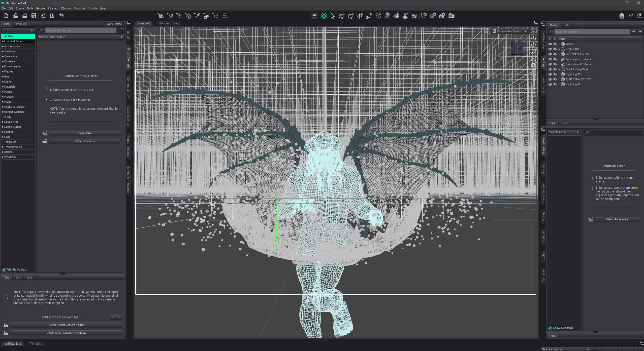Open the Render menu

click(41, 8)
